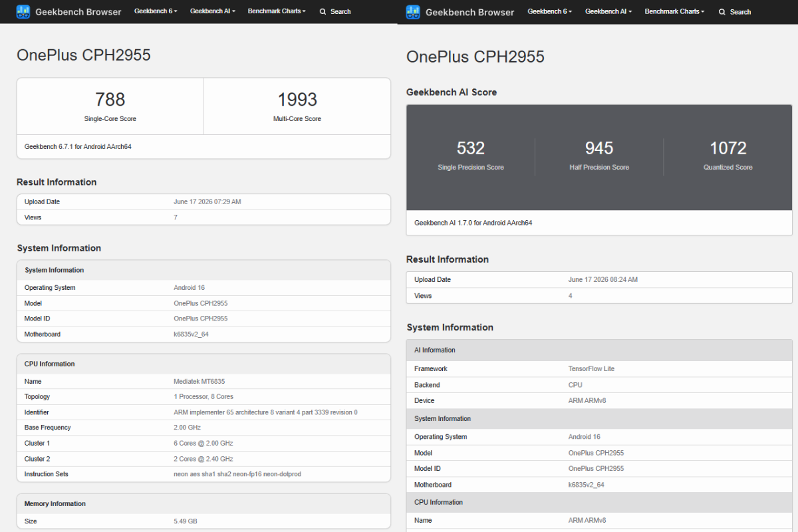
Task: Click the 1072 quantized score
Action: [728, 148]
